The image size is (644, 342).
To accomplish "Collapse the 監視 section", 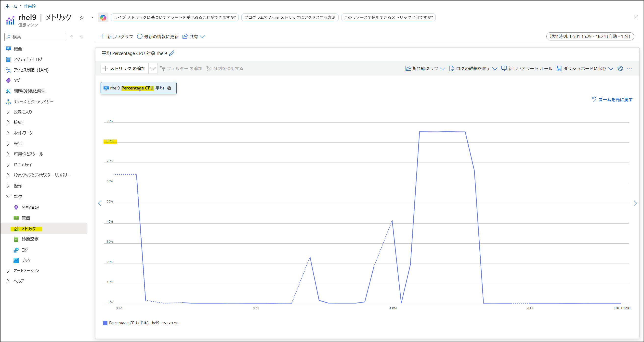I will tap(8, 196).
